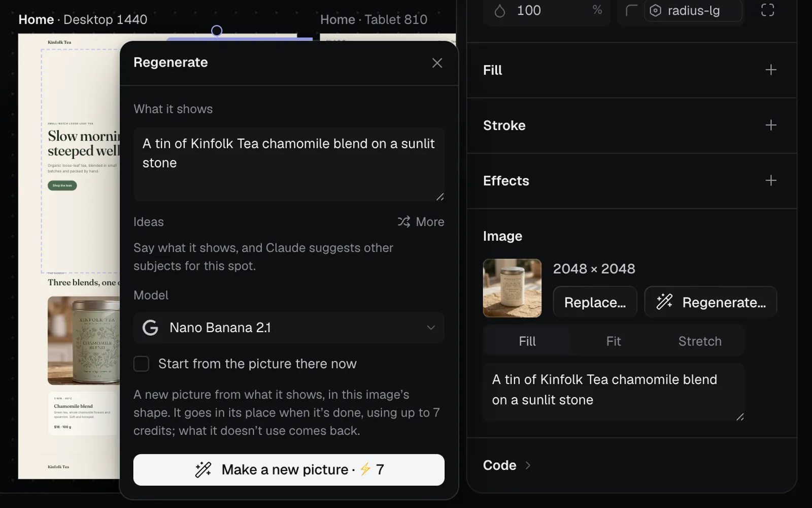Click the image description field in Image panel
Image resolution: width=812 pixels, height=508 pixels.
pyautogui.click(x=614, y=392)
